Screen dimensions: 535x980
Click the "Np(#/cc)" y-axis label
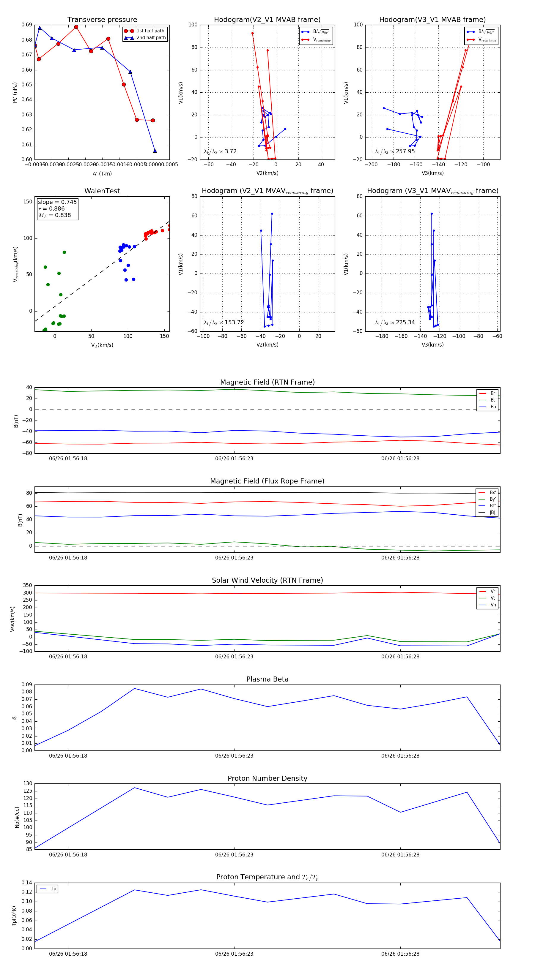click(x=17, y=817)
